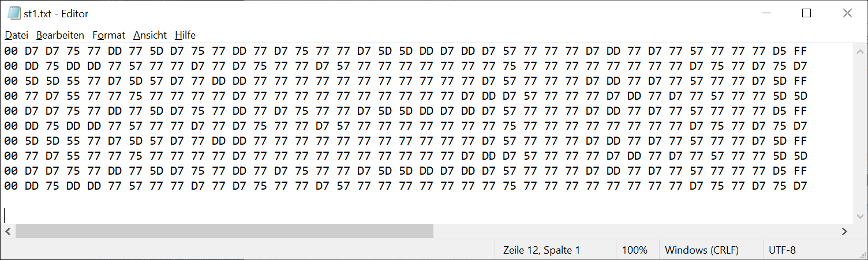Screen dimensions: 868x260
Task: Click the left scroll arrow of horizontal scrollbar
Action: click(x=8, y=231)
